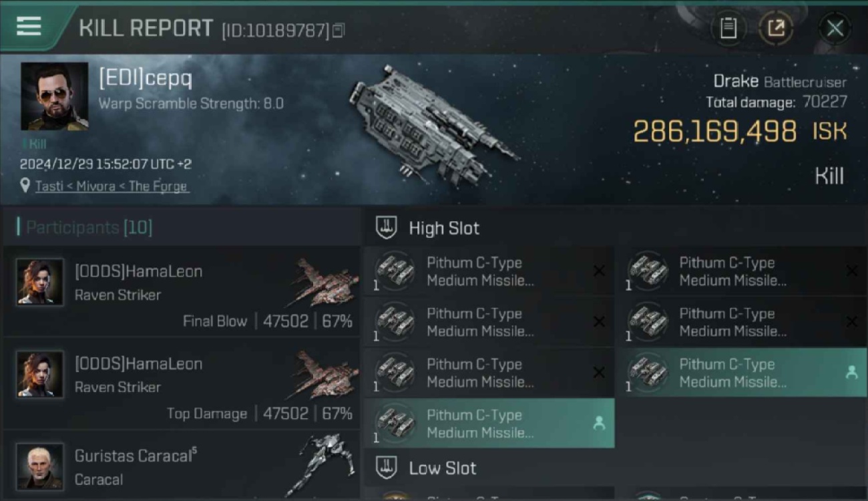This screenshot has height=501, width=868.
Task: Click the person icon on highlighted right module
Action: point(851,373)
